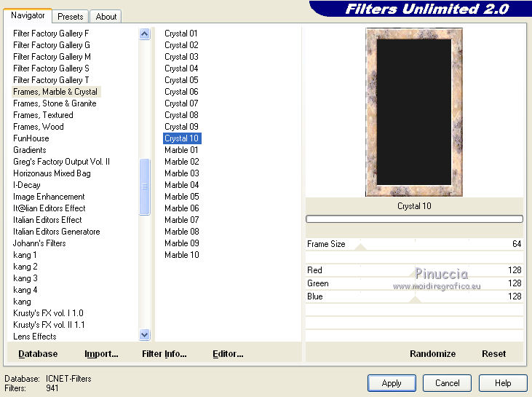Image resolution: width=532 pixels, height=397 pixels.
Task: Choose the Crystal 05 filter
Action: (x=181, y=80)
